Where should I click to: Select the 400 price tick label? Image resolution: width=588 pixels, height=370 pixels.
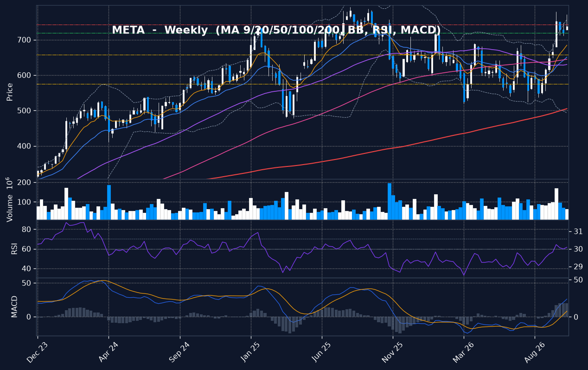tap(25, 147)
